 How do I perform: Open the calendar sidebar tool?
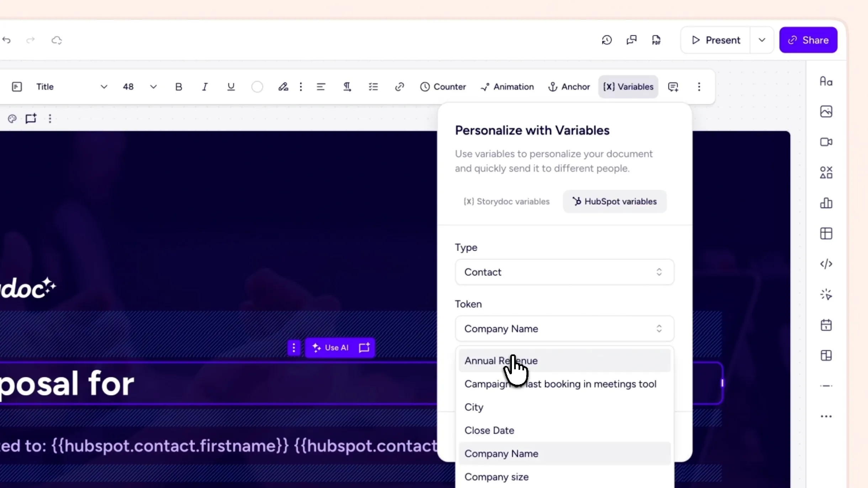[826, 325]
